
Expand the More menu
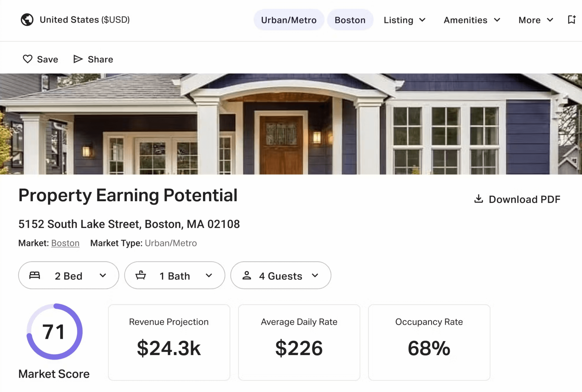point(536,20)
